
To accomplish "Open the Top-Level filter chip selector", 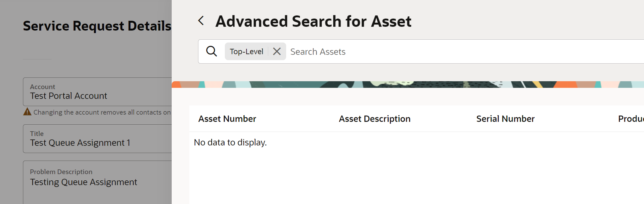I will 247,51.
